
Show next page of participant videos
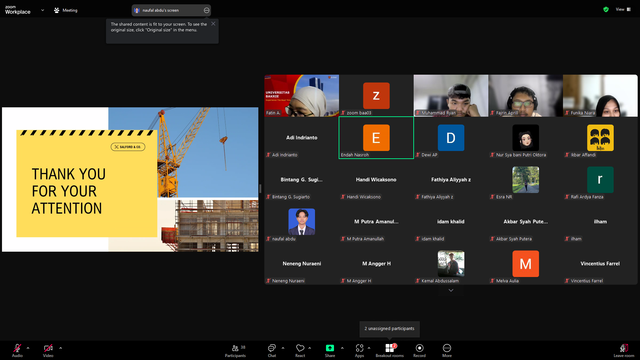451,290
